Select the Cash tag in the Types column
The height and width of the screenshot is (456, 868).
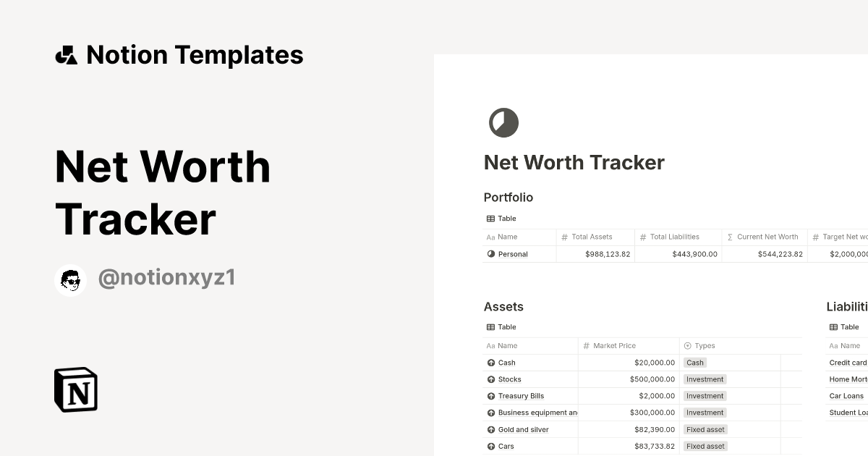click(694, 363)
